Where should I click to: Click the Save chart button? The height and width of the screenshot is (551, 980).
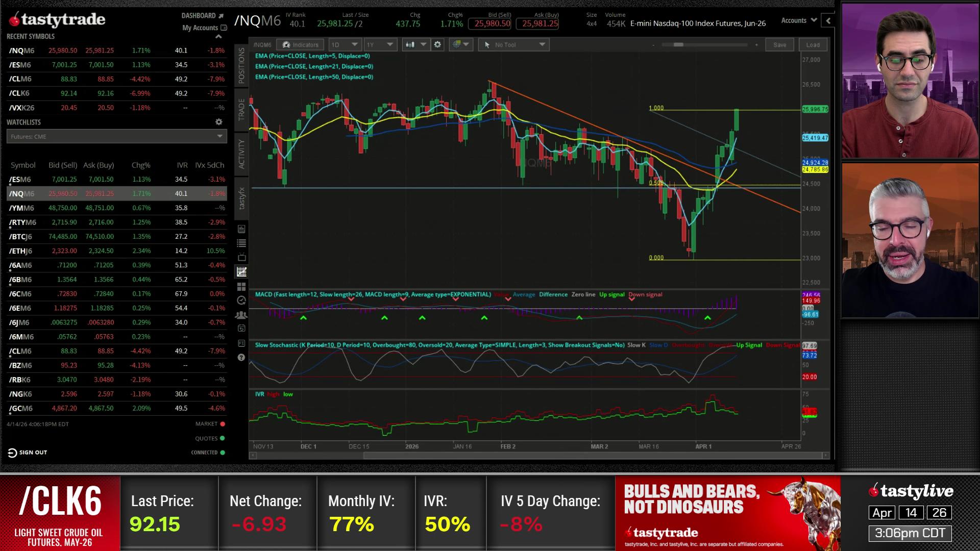click(779, 45)
